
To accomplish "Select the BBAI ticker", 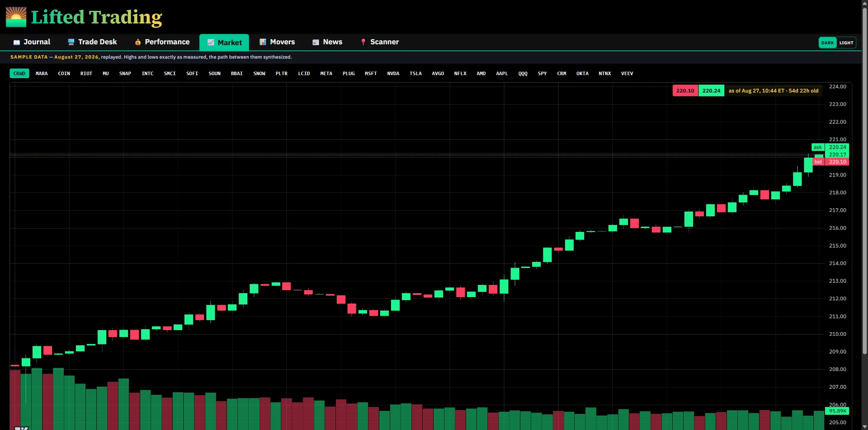I will coord(237,73).
